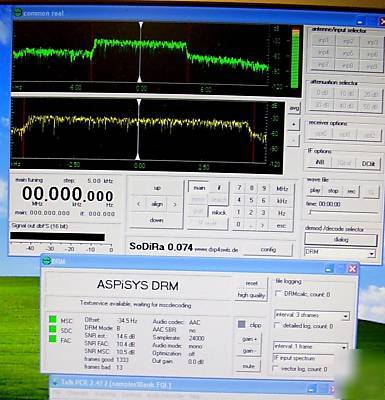Step frequency right with the > button beside align

click(174, 204)
